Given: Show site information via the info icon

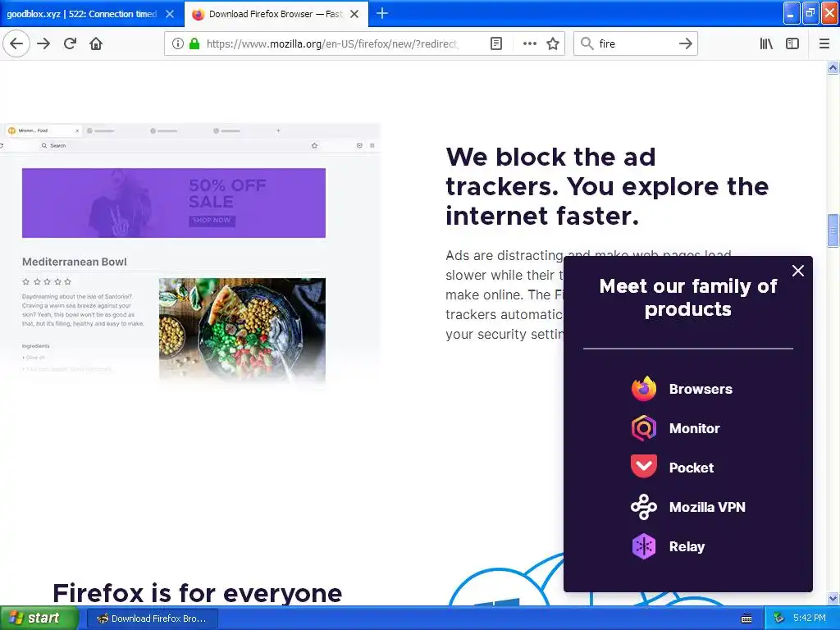Looking at the screenshot, I should [x=178, y=43].
